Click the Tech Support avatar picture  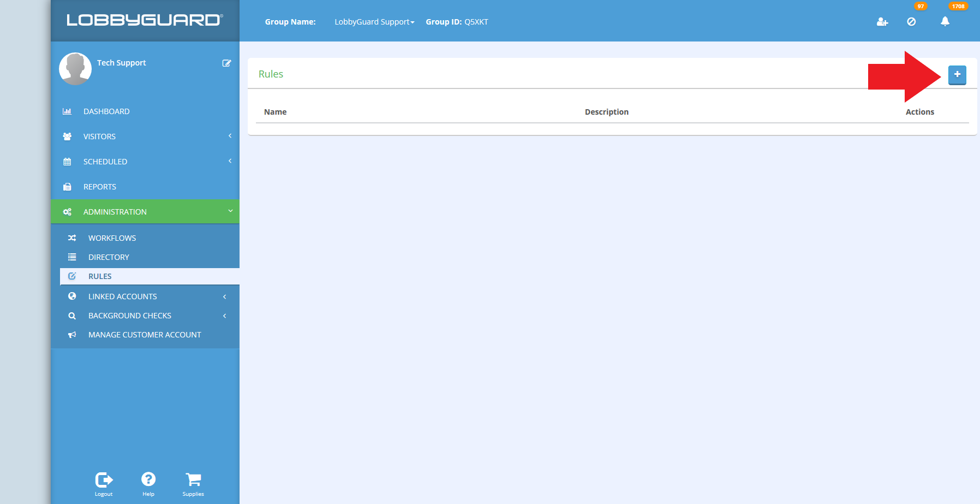click(x=75, y=69)
